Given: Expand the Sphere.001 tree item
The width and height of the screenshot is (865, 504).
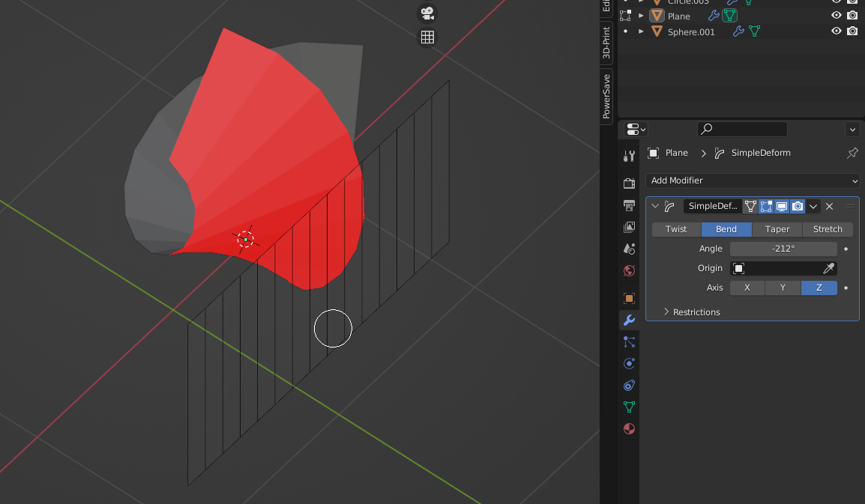Looking at the screenshot, I should coord(642,31).
